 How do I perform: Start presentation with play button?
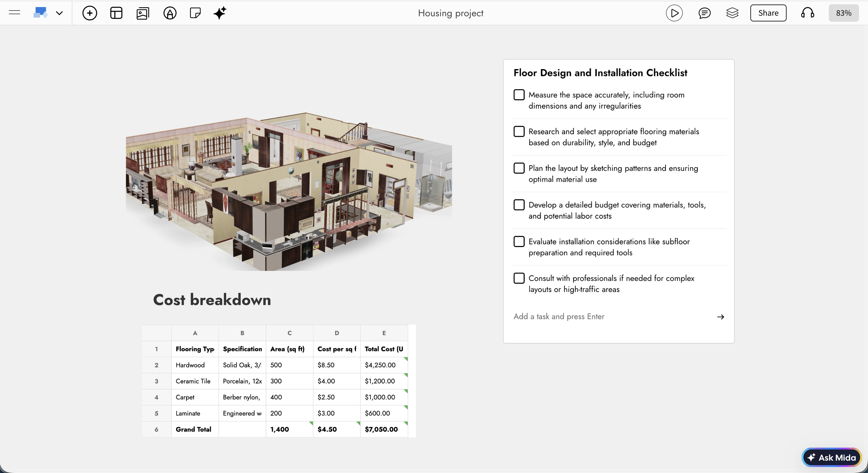click(x=674, y=13)
